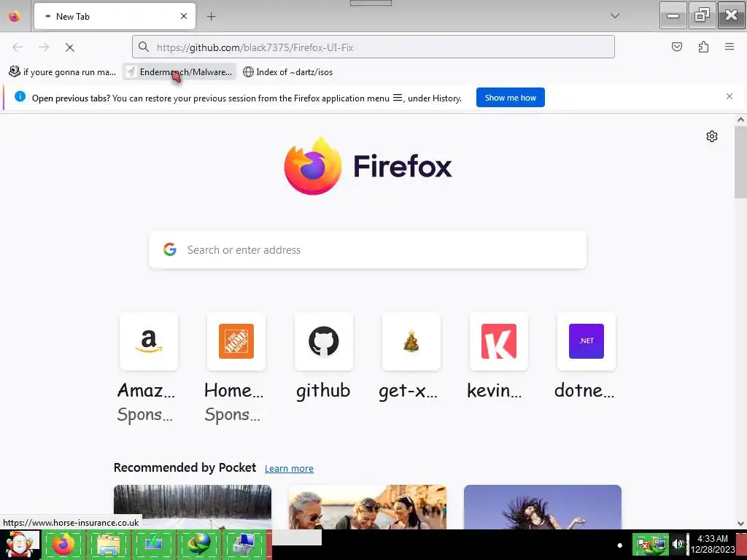Viewport: 747px width, 560px height.
Task: Open the computer-monitor taskbar icon
Action: [244, 544]
